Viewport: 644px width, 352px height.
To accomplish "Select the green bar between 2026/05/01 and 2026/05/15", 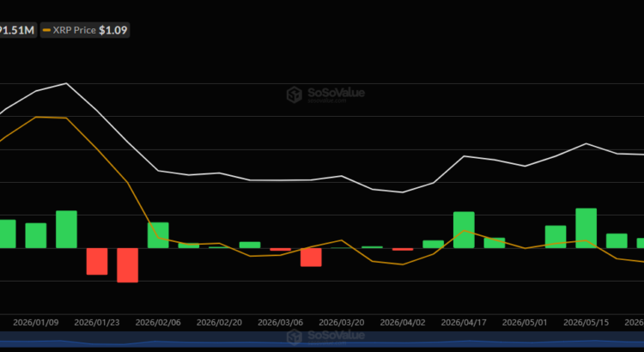I will click(556, 237).
